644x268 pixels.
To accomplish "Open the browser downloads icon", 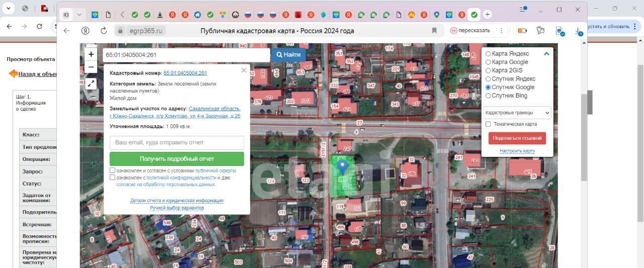I will click(579, 31).
